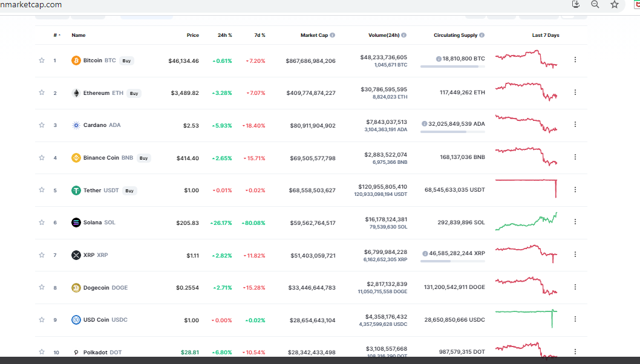This screenshot has height=364, width=640.
Task: Click Ethereum's volume value $30,786,595,595
Action: click(x=384, y=89)
